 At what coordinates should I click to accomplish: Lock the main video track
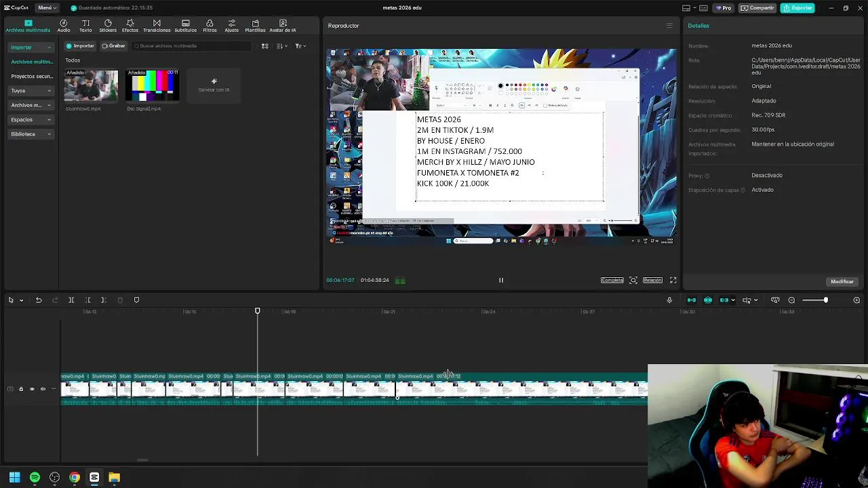(x=21, y=389)
